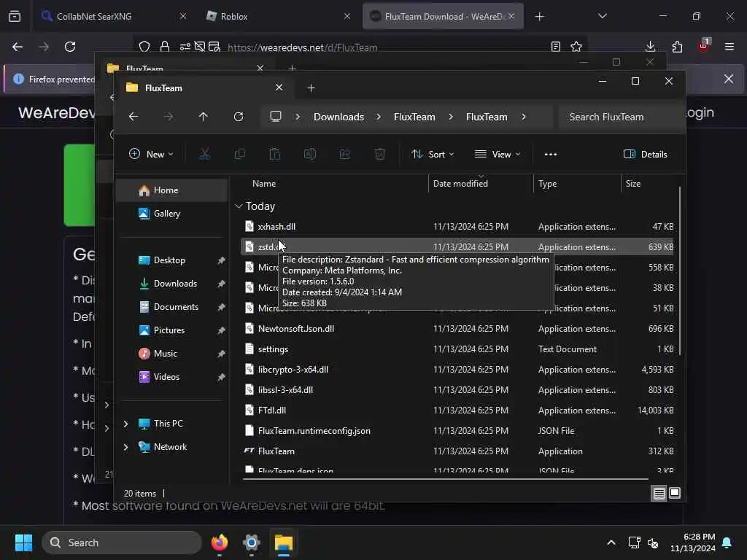
Task: Expand Network tree node
Action: 125,447
